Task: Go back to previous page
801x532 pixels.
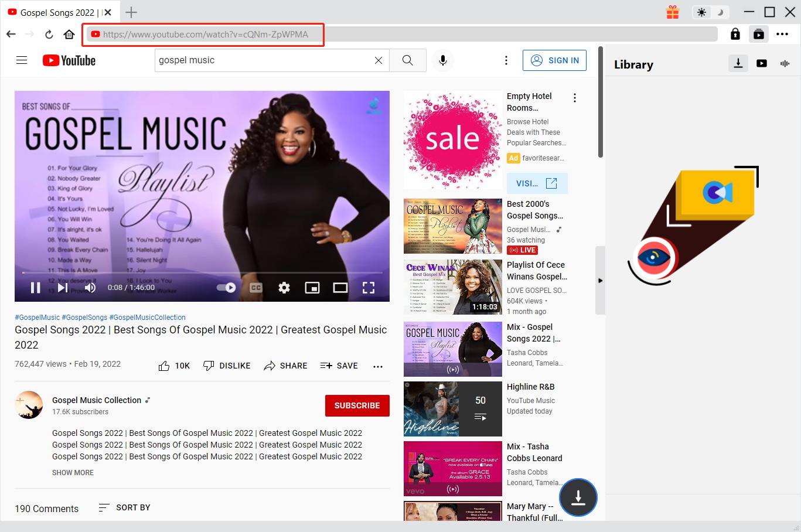Action: [x=11, y=34]
